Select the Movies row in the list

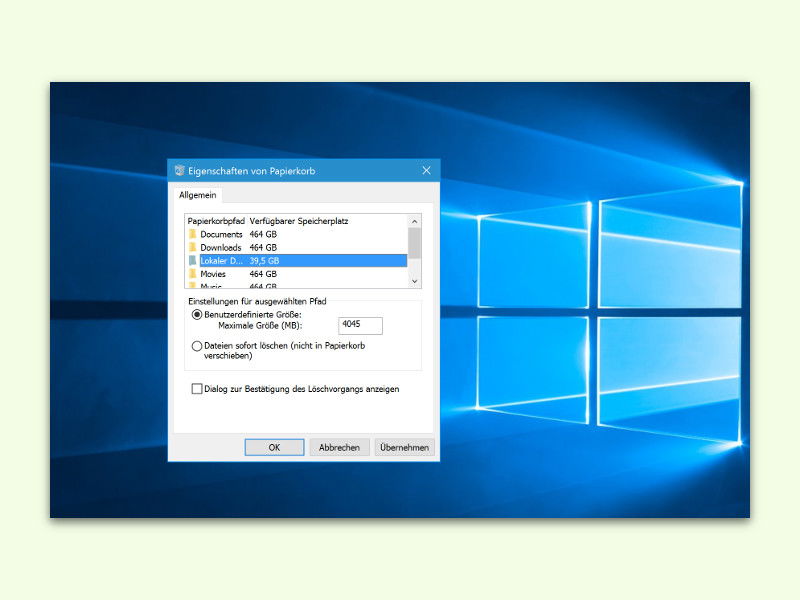click(297, 274)
